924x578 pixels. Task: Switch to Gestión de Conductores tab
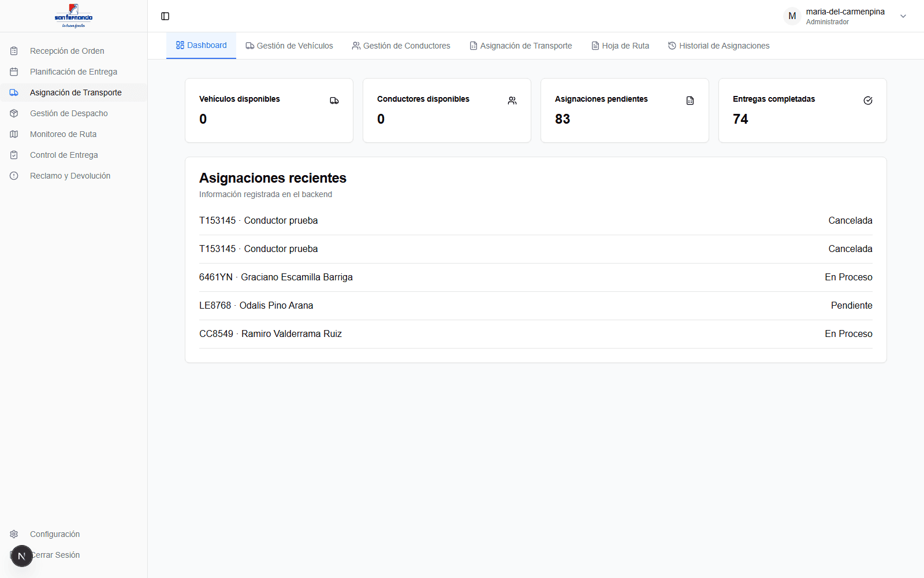coord(401,46)
